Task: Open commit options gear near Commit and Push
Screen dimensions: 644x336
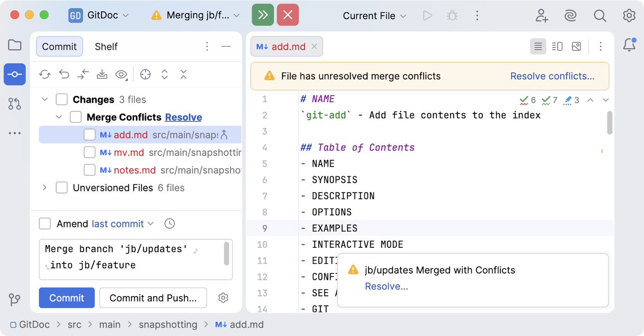Action: [x=223, y=298]
